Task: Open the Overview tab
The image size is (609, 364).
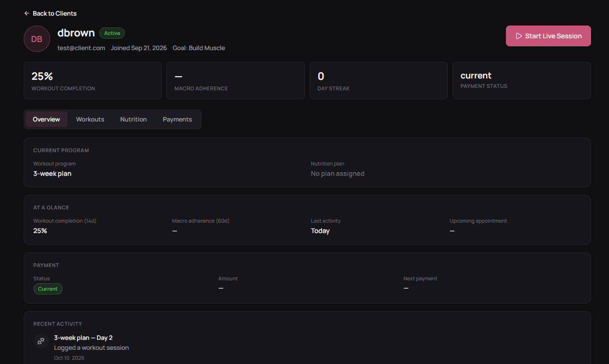Action: (x=46, y=119)
